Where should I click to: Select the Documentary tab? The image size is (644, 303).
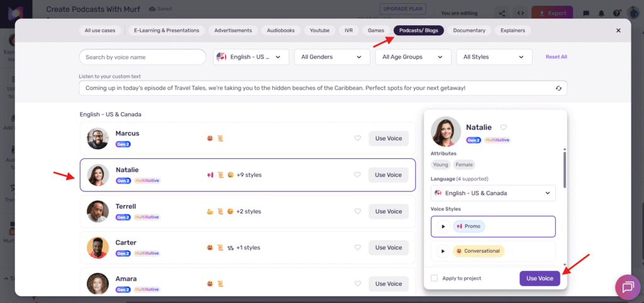click(469, 30)
